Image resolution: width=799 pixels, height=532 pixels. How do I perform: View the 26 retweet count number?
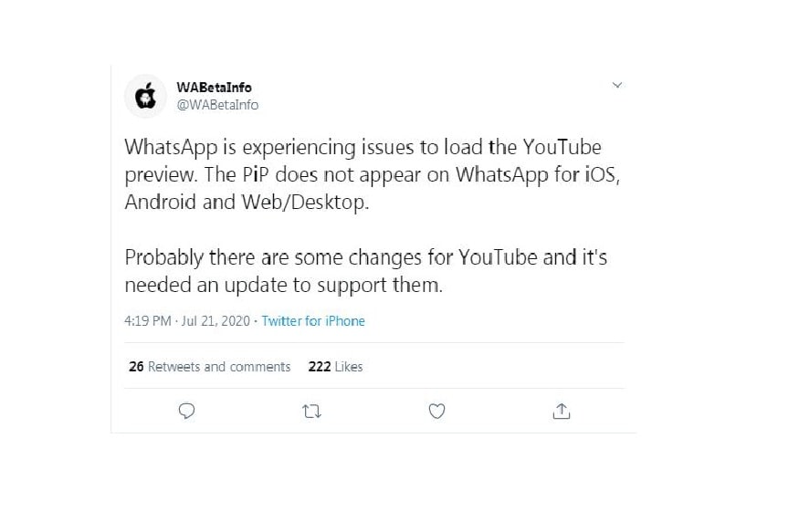[136, 367]
